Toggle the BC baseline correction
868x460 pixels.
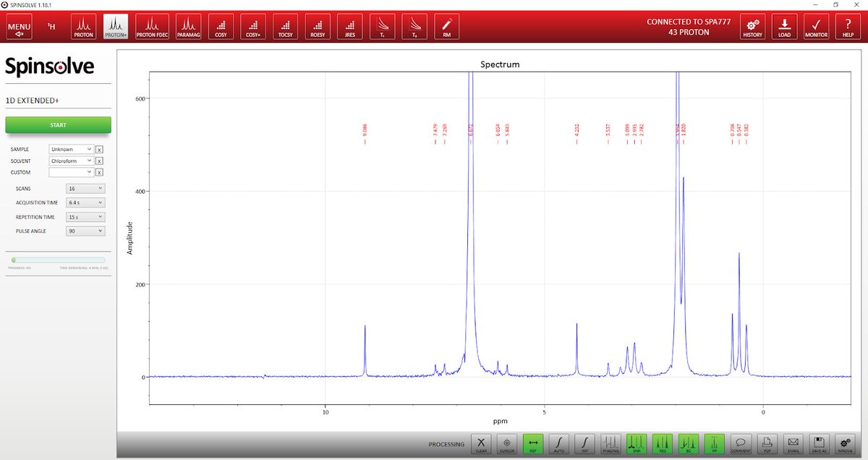[689, 444]
